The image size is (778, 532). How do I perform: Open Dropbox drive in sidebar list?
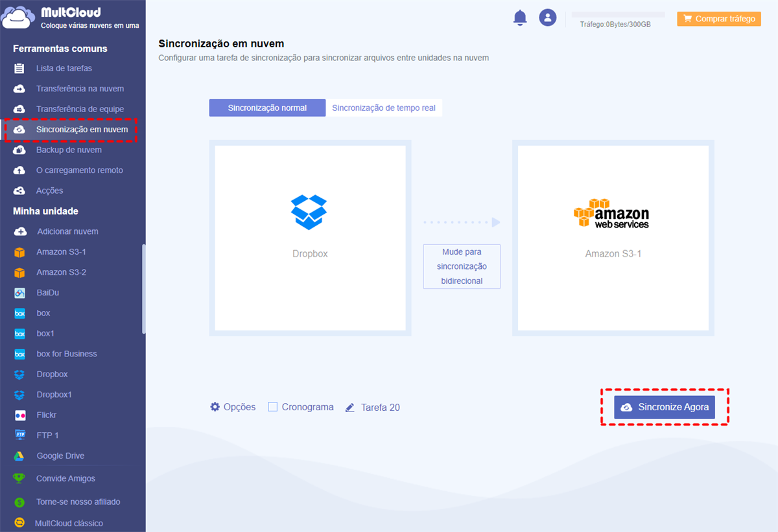[52, 375]
